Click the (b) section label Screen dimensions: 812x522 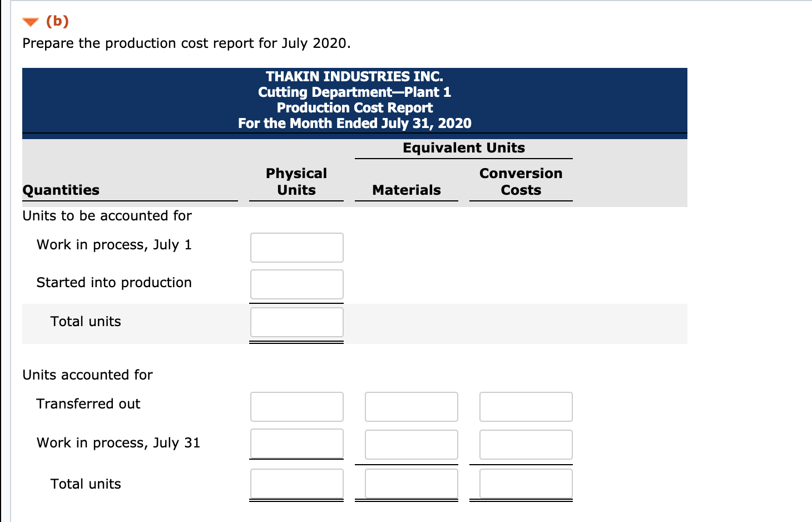click(x=57, y=21)
